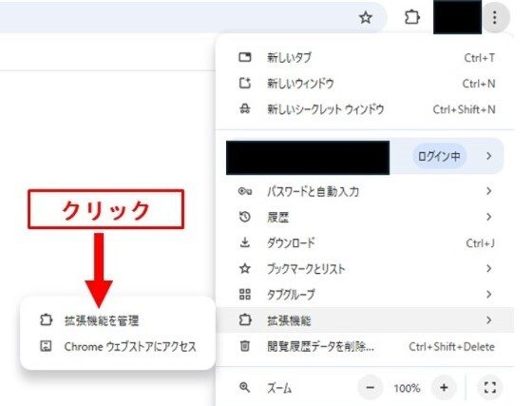This screenshot has height=406, width=532.
Task: Click the magnifier icon beside ズーム
Action: tap(245, 387)
